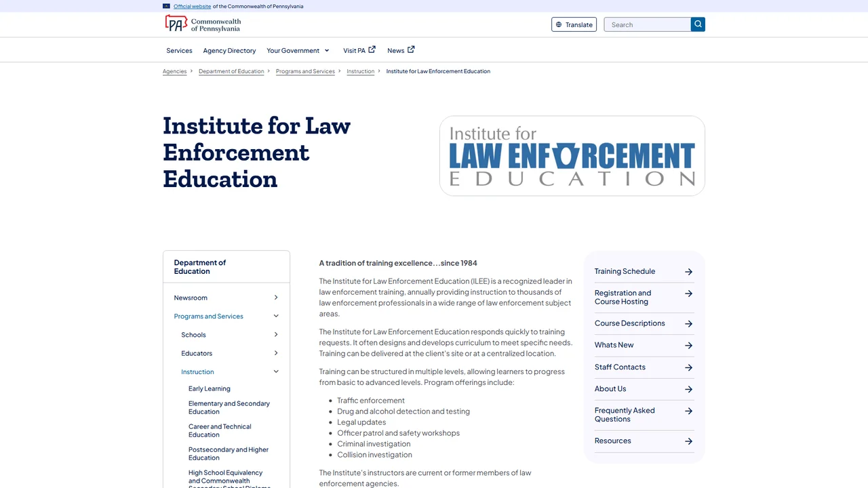
Task: Click the Department of Education breadcrumb link
Action: pyautogui.click(x=231, y=71)
